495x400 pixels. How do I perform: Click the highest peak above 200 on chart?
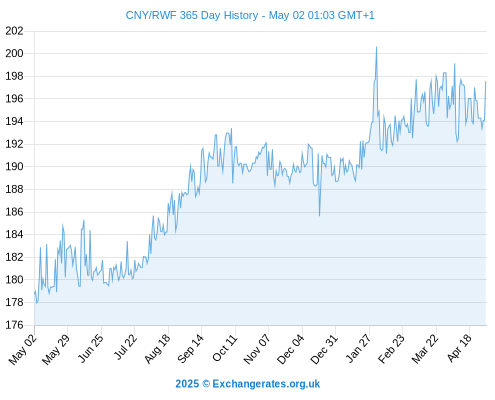376,48
